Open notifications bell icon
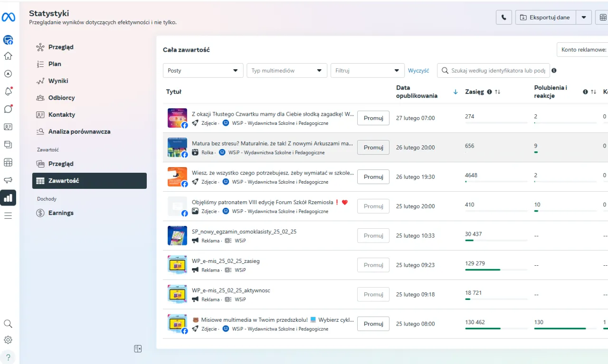This screenshot has height=364, width=608. [x=8, y=91]
